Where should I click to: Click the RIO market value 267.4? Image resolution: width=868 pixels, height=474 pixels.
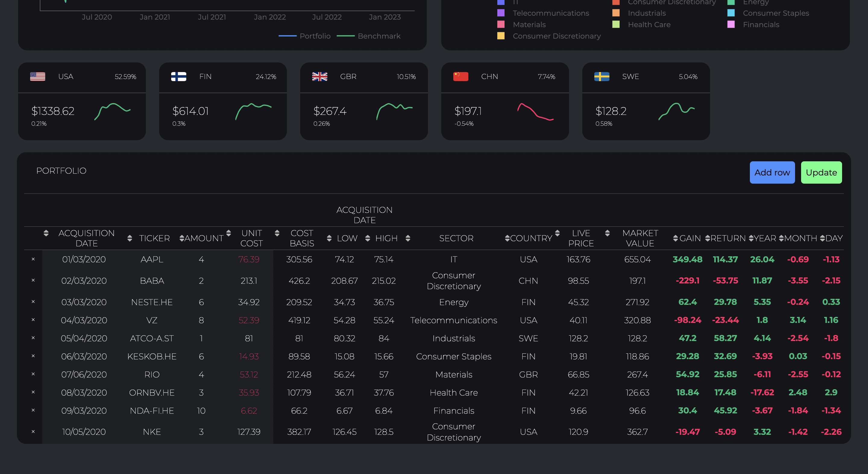(637, 374)
